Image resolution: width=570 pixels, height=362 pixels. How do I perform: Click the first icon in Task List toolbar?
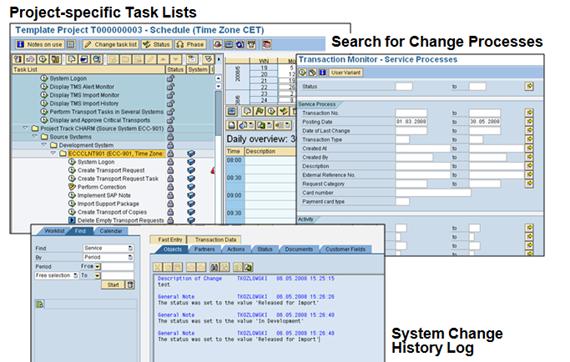[x=18, y=59]
